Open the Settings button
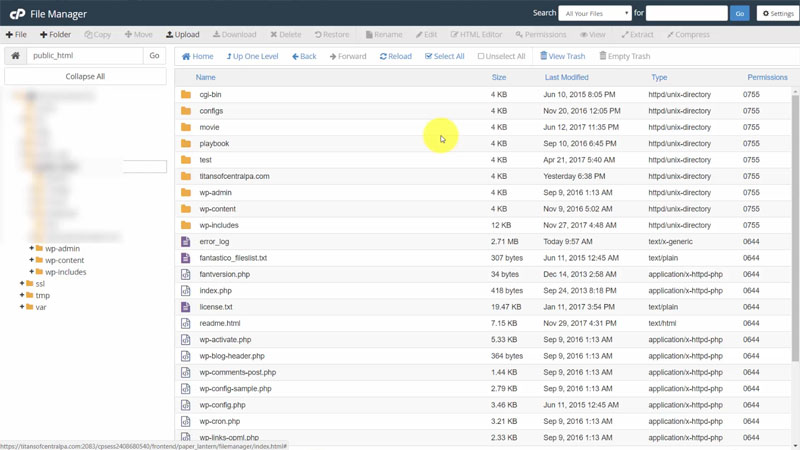Image resolution: width=800 pixels, height=450 pixels. coord(778,14)
